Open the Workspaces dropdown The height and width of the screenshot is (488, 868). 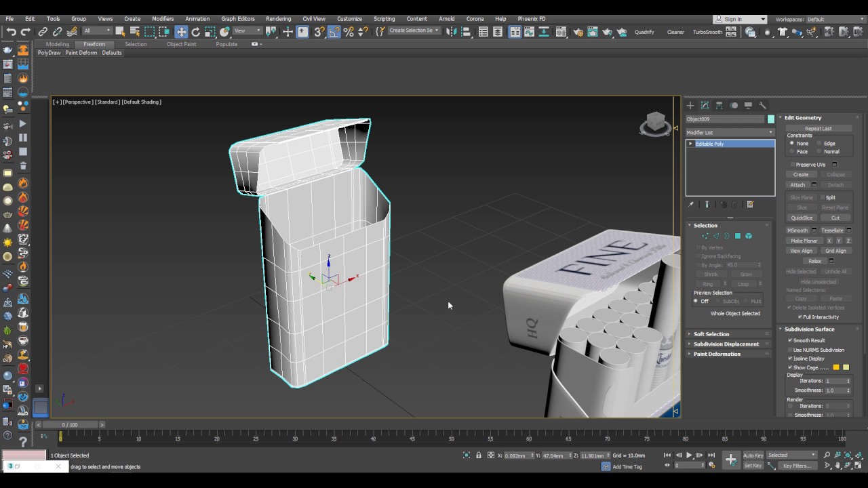click(x=835, y=20)
